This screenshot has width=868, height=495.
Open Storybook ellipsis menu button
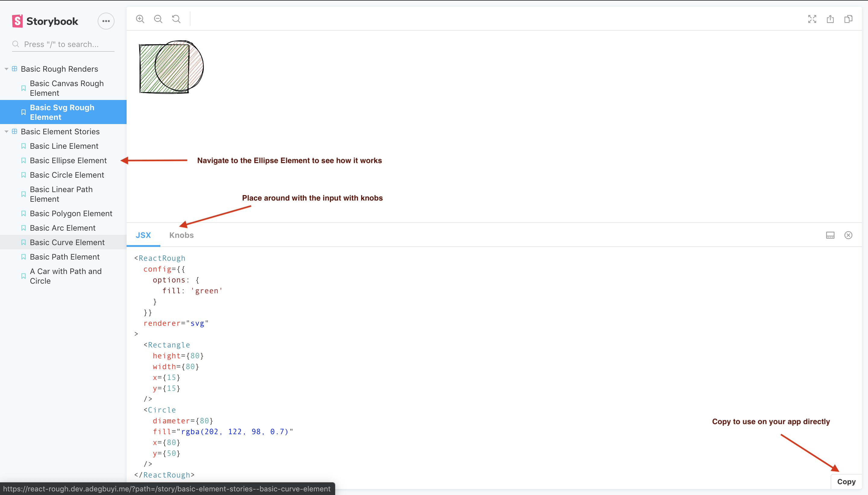tap(106, 21)
